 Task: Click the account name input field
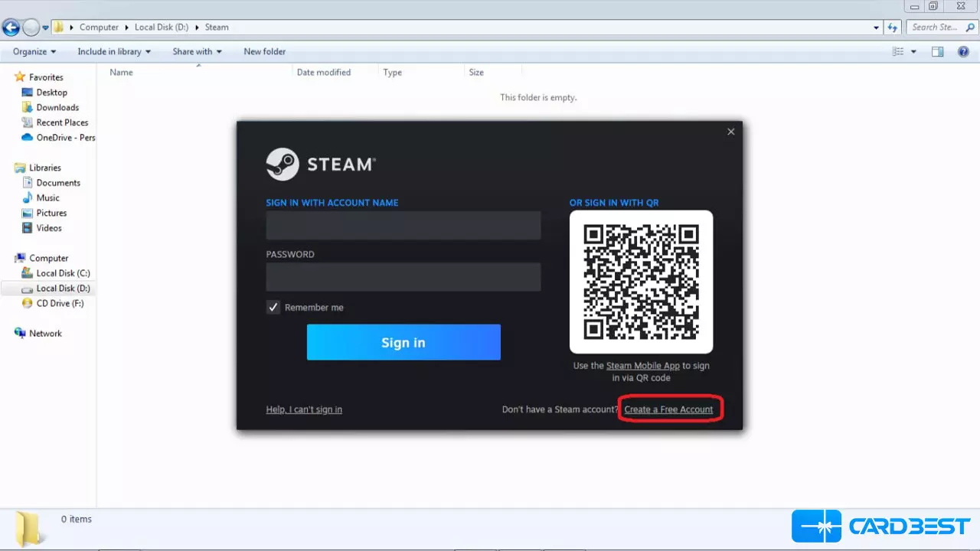[x=403, y=226]
